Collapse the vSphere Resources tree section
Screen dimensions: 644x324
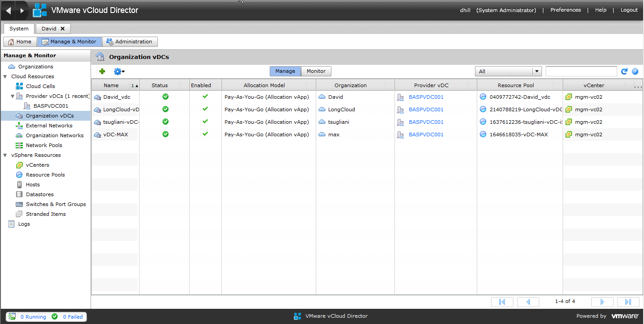(x=5, y=155)
